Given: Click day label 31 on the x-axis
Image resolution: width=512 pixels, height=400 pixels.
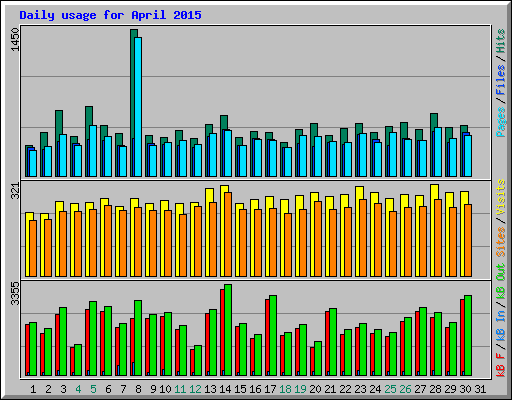Looking at the screenshot, I should 480,389.
